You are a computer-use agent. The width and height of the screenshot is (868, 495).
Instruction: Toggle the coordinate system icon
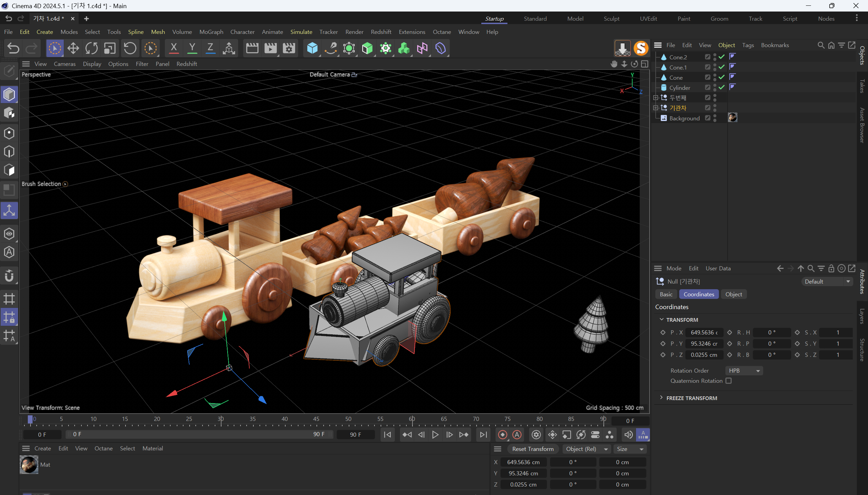tap(229, 48)
